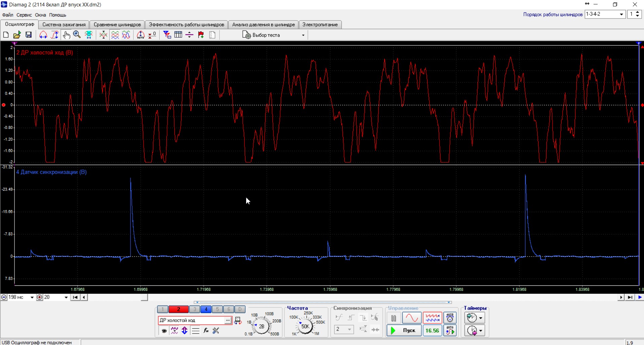Toggle channel 1 button
The image size is (644, 345).
coord(163,309)
